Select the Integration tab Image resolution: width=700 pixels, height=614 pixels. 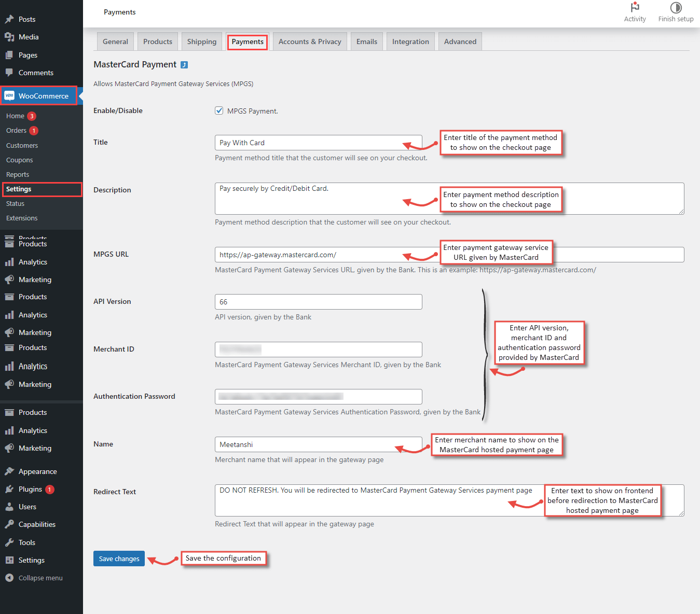click(x=410, y=41)
